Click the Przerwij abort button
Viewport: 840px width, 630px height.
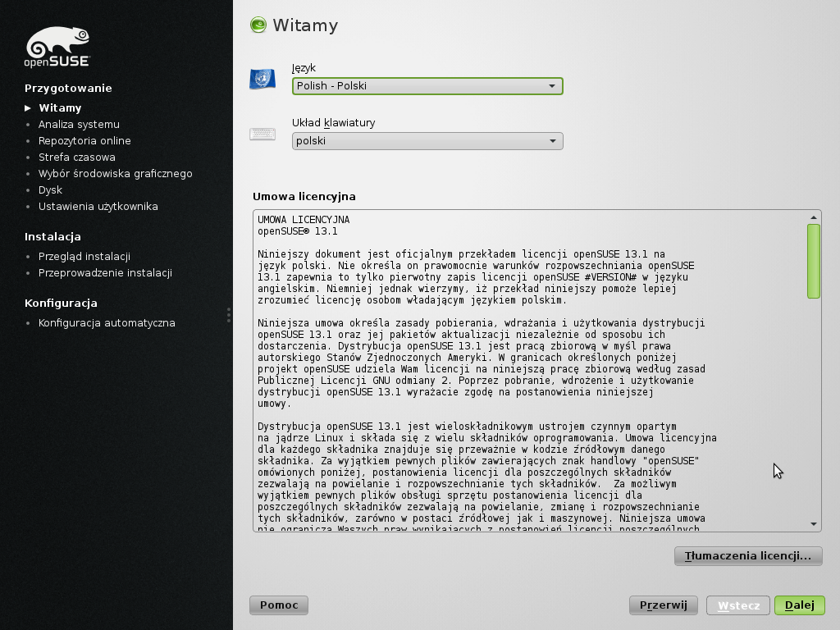pyautogui.click(x=663, y=605)
